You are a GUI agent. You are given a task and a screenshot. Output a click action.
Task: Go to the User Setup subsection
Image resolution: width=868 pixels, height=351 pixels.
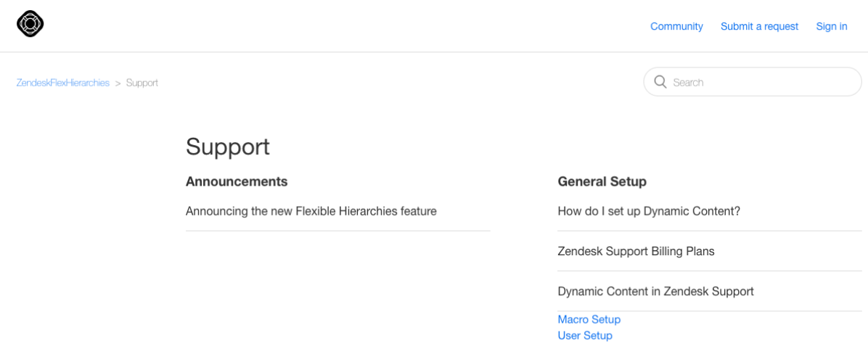pyautogui.click(x=585, y=336)
